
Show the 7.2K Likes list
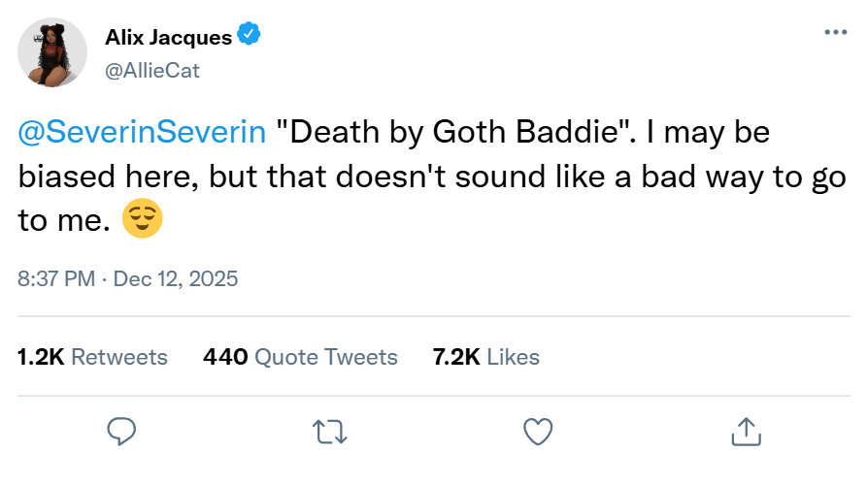[x=485, y=357]
